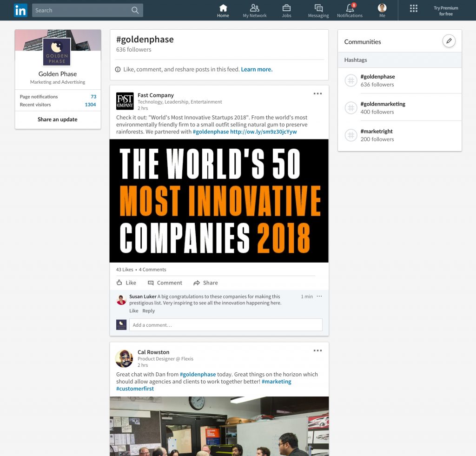Like Susan Luker's comment
The width and height of the screenshot is (476, 456).
[133, 311]
